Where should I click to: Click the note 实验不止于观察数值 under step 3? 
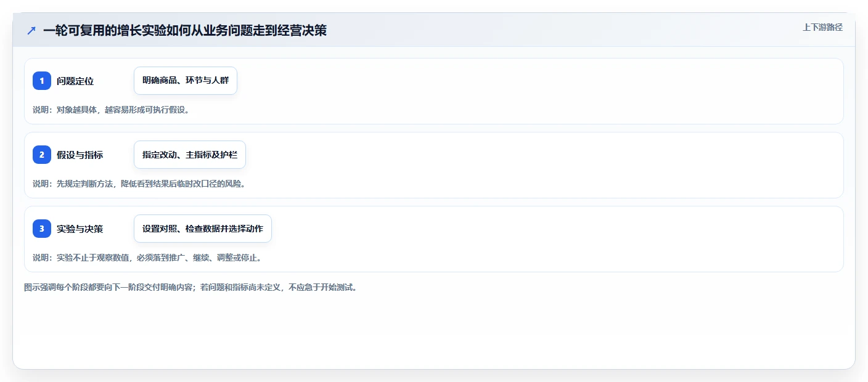click(x=148, y=258)
